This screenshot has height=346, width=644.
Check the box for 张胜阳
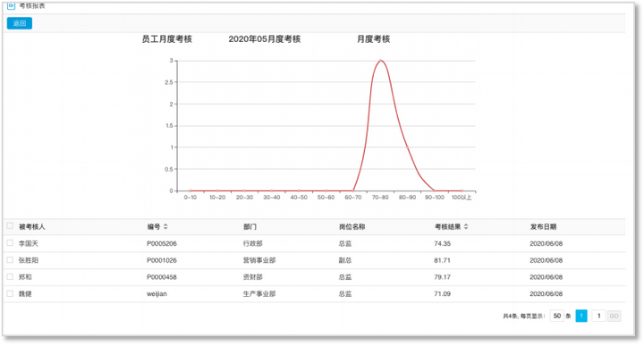pyautogui.click(x=10, y=260)
